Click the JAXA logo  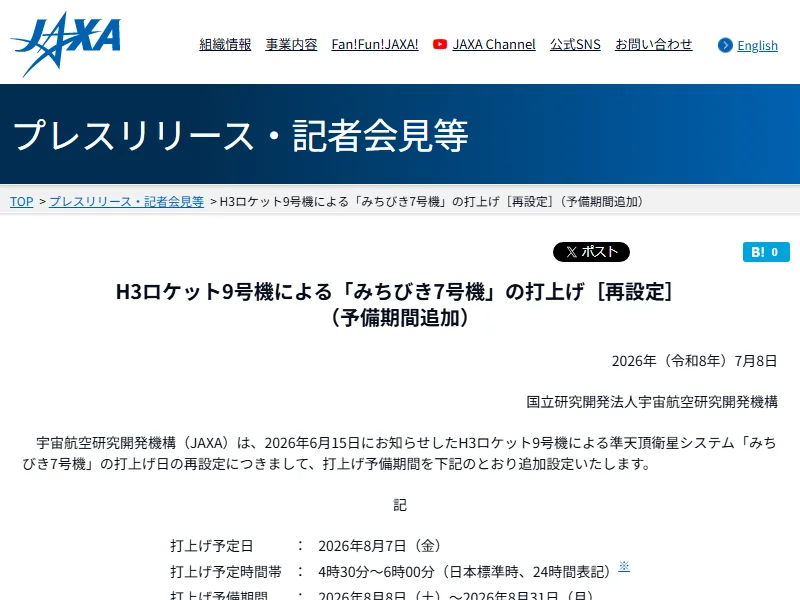65,44
